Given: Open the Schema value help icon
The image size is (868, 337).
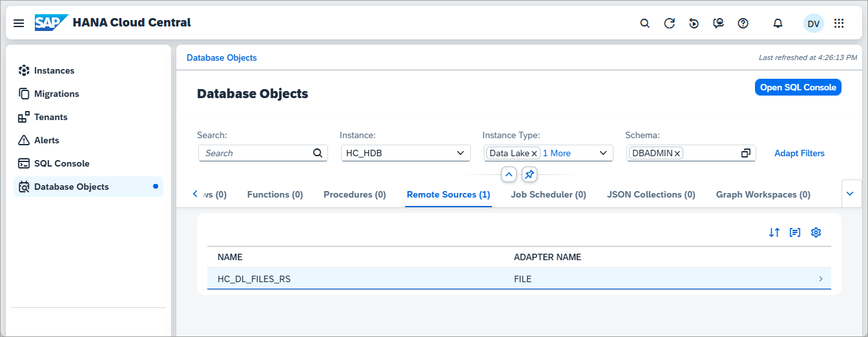Looking at the screenshot, I should click(x=746, y=153).
